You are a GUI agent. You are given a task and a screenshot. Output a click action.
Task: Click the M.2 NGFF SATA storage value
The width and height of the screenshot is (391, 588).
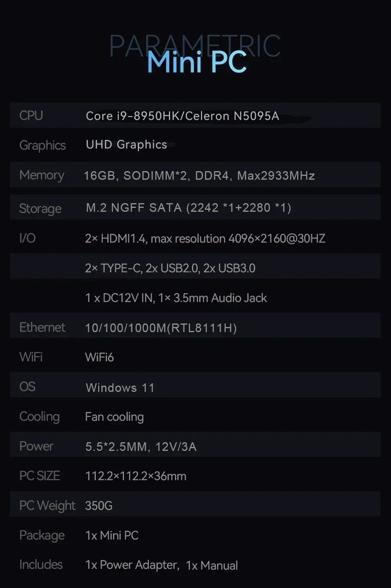coord(188,207)
